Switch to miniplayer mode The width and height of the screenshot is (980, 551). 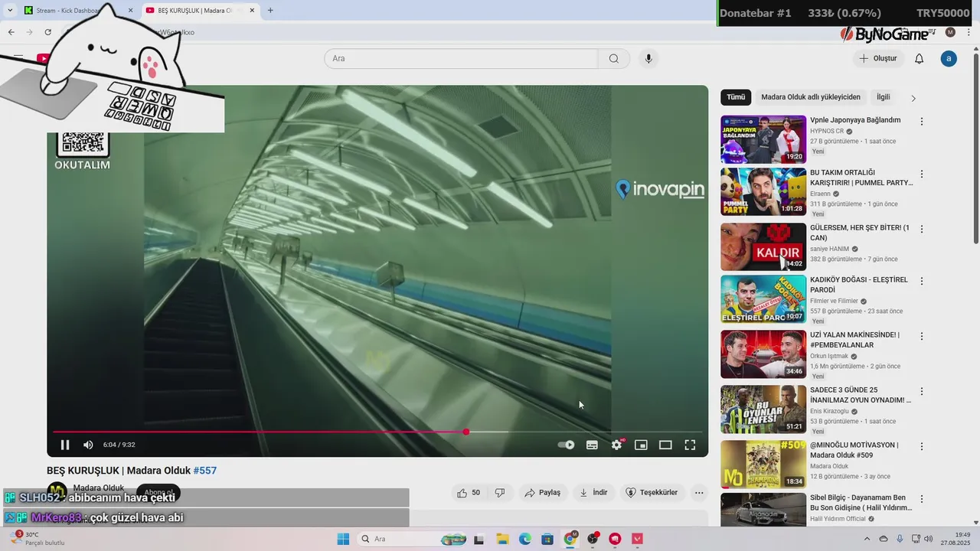click(641, 445)
